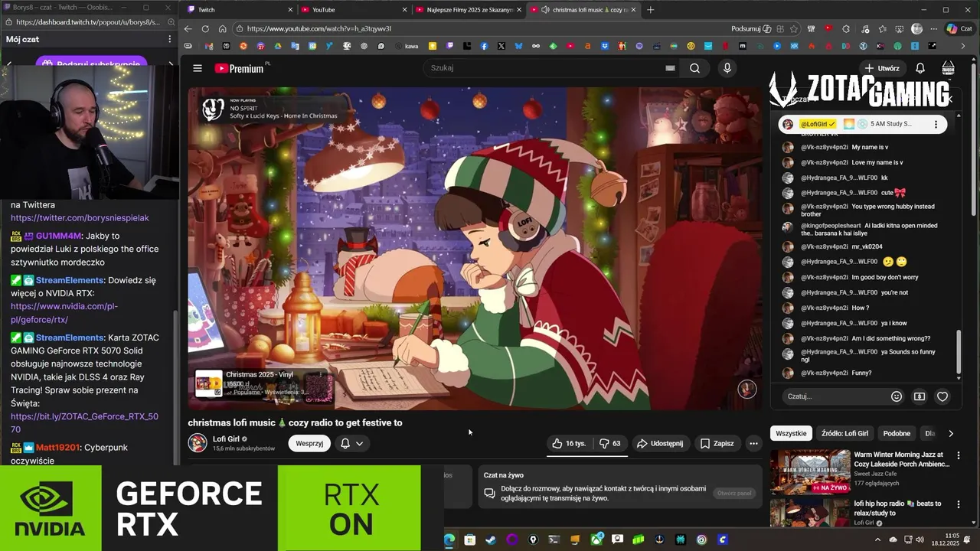This screenshot has width=980, height=551.
Task: Select the Podobne filter chip
Action: (x=897, y=433)
